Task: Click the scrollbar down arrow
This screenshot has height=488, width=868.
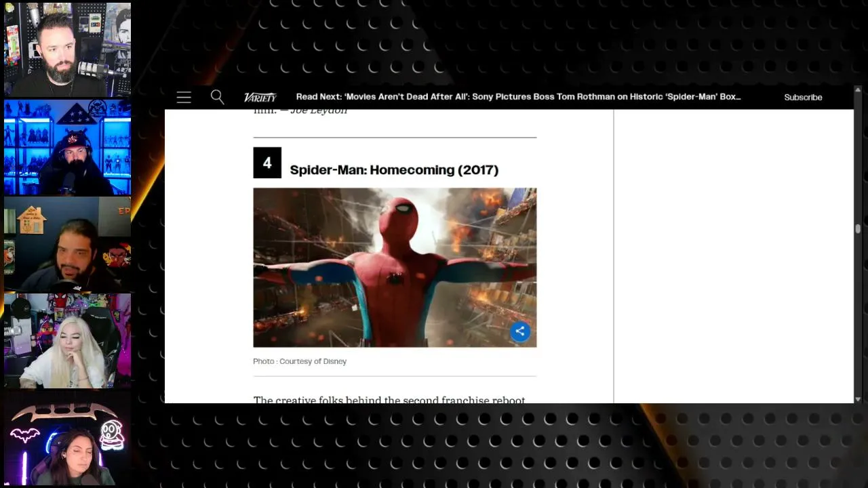Action: pos(858,399)
